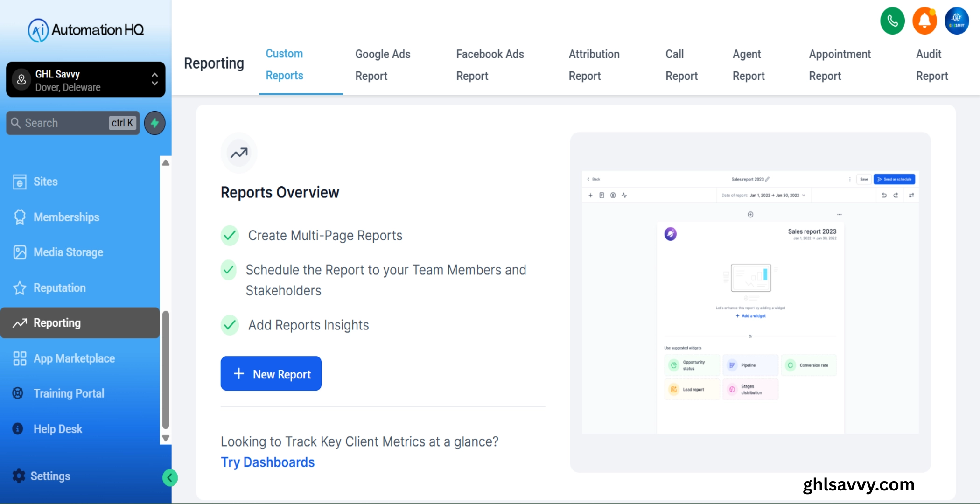
Task: Open the Memberships sidebar item
Action: click(x=66, y=217)
